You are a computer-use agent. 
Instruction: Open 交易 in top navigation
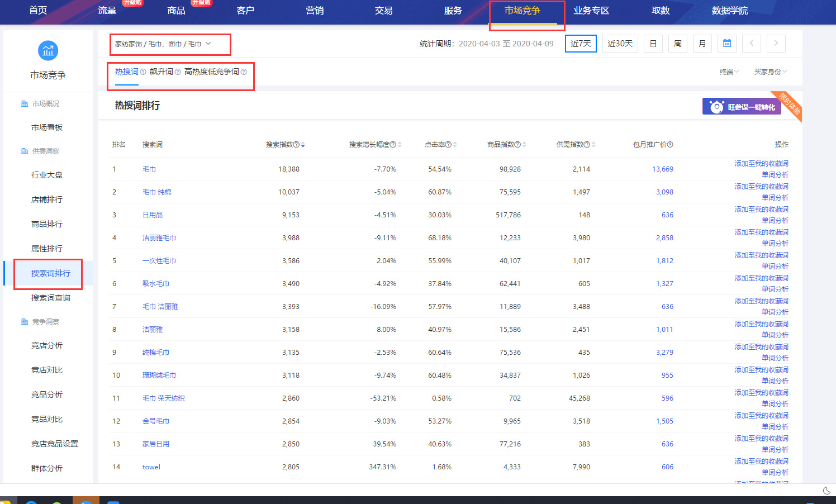tap(384, 11)
